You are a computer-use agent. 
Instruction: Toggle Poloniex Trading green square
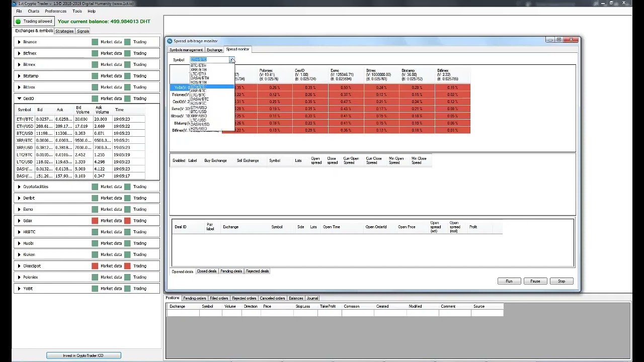point(127,277)
